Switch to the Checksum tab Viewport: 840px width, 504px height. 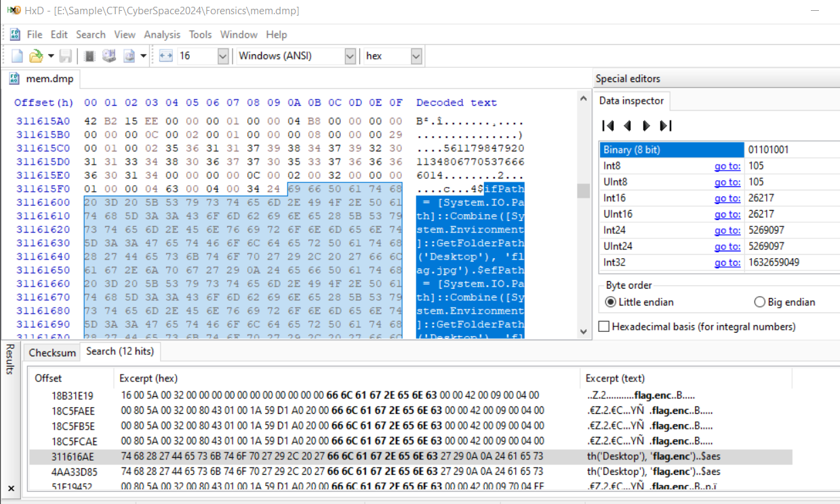[x=52, y=352]
